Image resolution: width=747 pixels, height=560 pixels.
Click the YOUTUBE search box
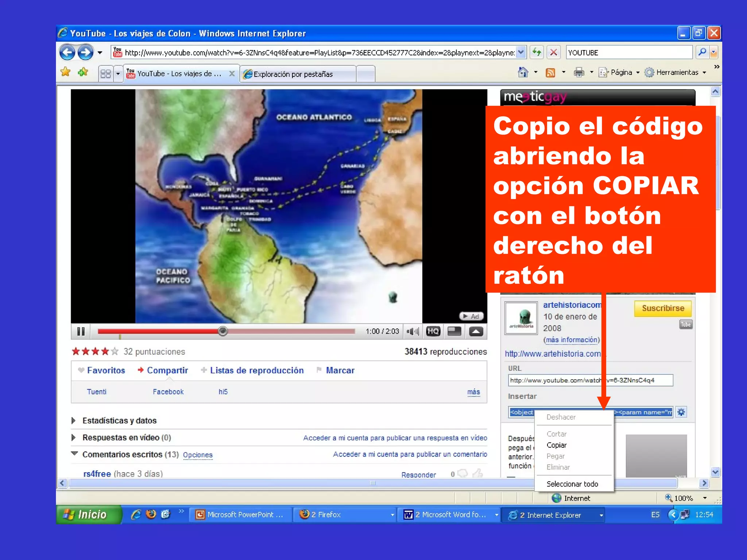tap(629, 52)
